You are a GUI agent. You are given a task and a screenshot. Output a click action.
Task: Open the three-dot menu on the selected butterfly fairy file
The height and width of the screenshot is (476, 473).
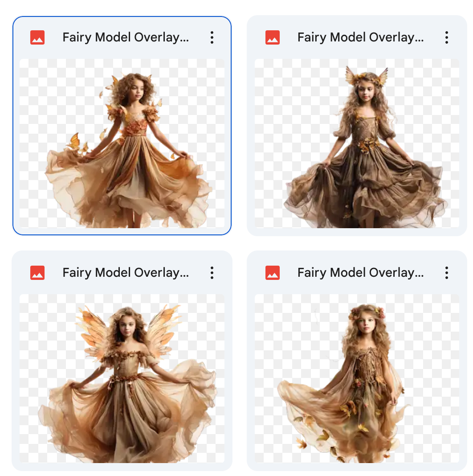tap(212, 37)
